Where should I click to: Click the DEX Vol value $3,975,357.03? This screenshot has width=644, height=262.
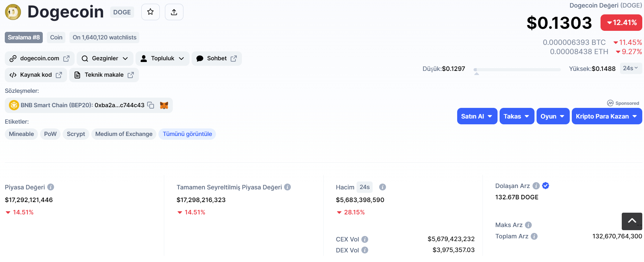coord(453,250)
